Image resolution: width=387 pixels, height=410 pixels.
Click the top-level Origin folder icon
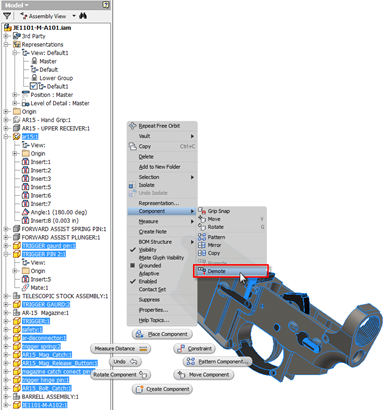pos(17,111)
